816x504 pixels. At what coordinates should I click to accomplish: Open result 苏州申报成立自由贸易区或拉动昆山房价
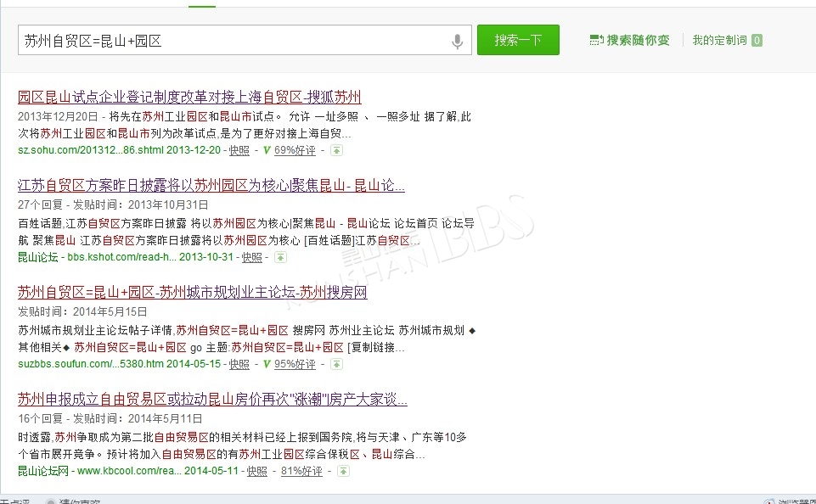tap(212, 399)
